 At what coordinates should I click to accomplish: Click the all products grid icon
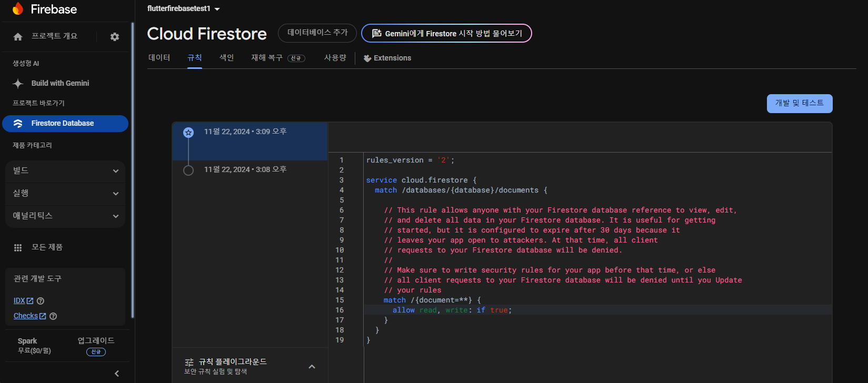(x=18, y=247)
